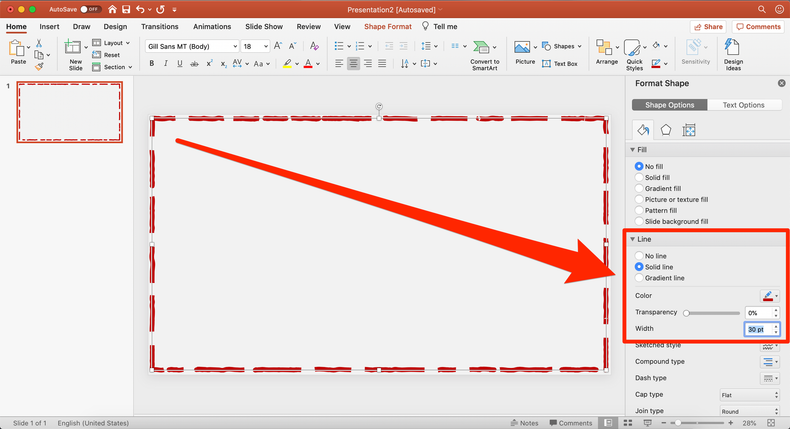Switch to slide sorter view
The image size is (790, 429).
pos(628,423)
